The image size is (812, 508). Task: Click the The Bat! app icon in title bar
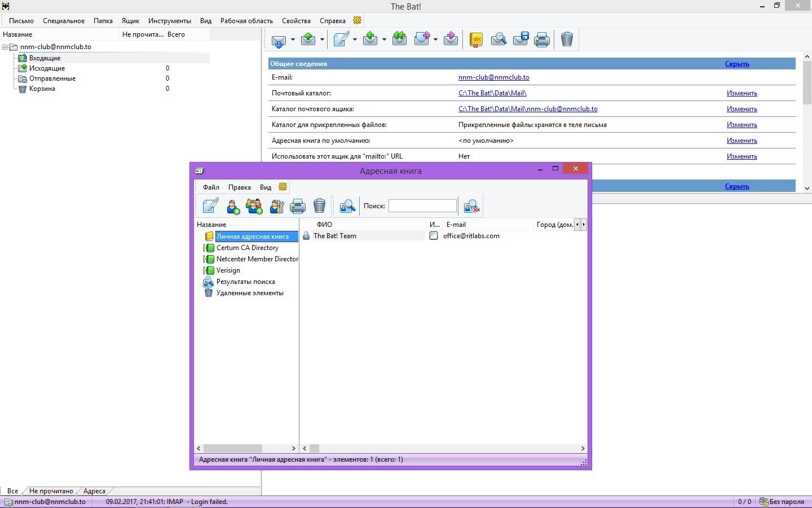[x=6, y=6]
